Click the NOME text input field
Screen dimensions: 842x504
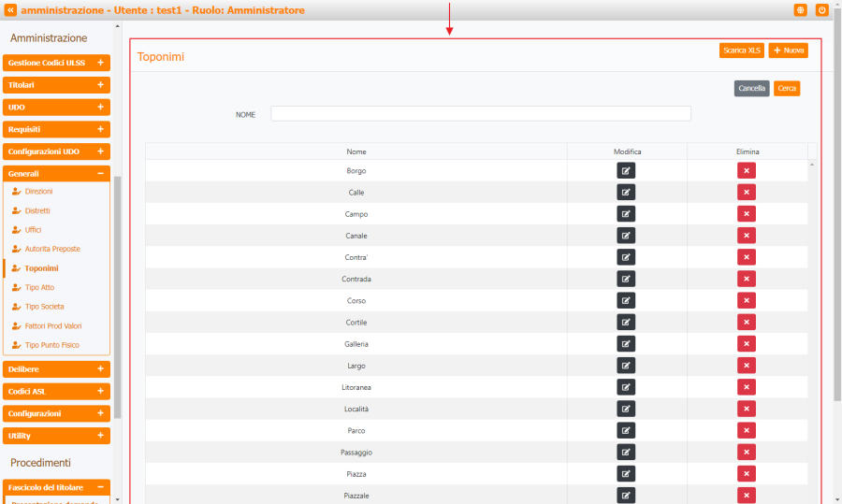[x=481, y=114]
